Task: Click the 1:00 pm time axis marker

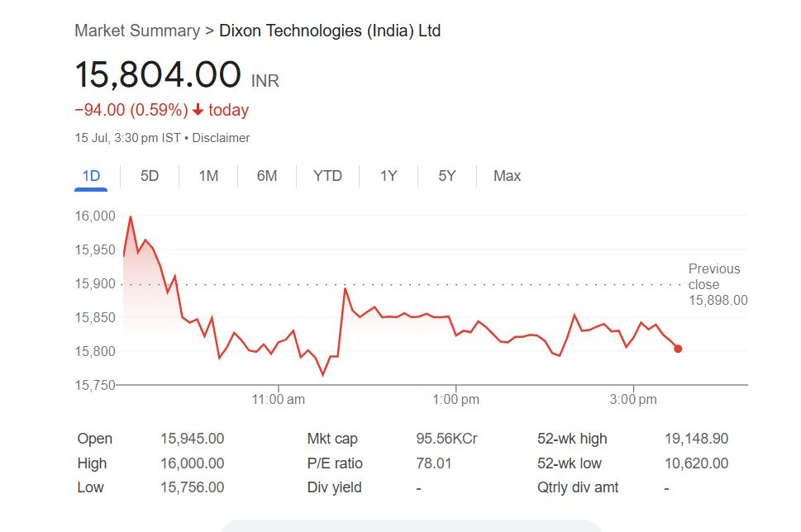Action: pyautogui.click(x=456, y=400)
